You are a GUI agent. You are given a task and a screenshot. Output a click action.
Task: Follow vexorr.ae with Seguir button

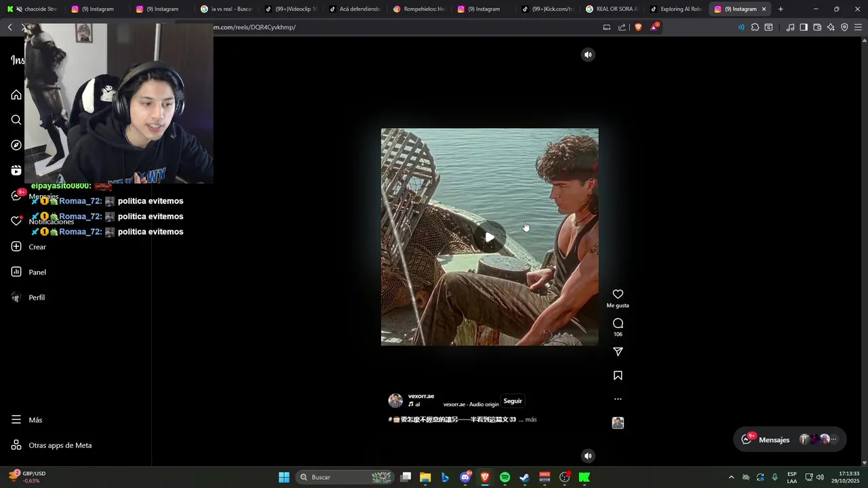[513, 401]
